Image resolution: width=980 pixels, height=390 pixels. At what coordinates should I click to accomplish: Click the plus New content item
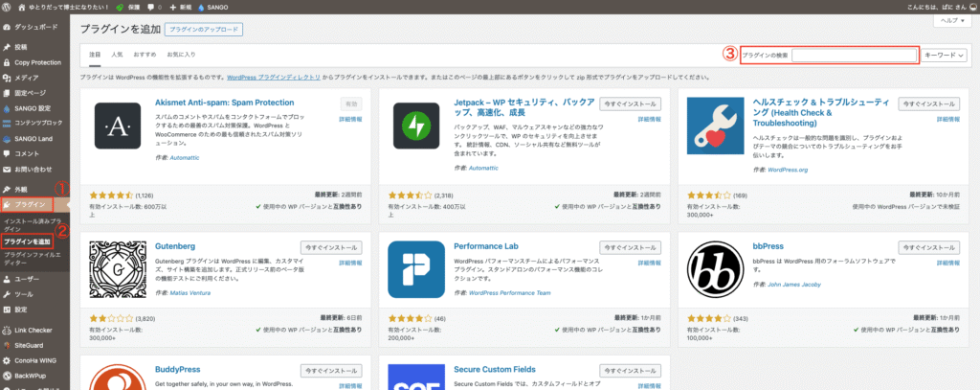point(179,7)
